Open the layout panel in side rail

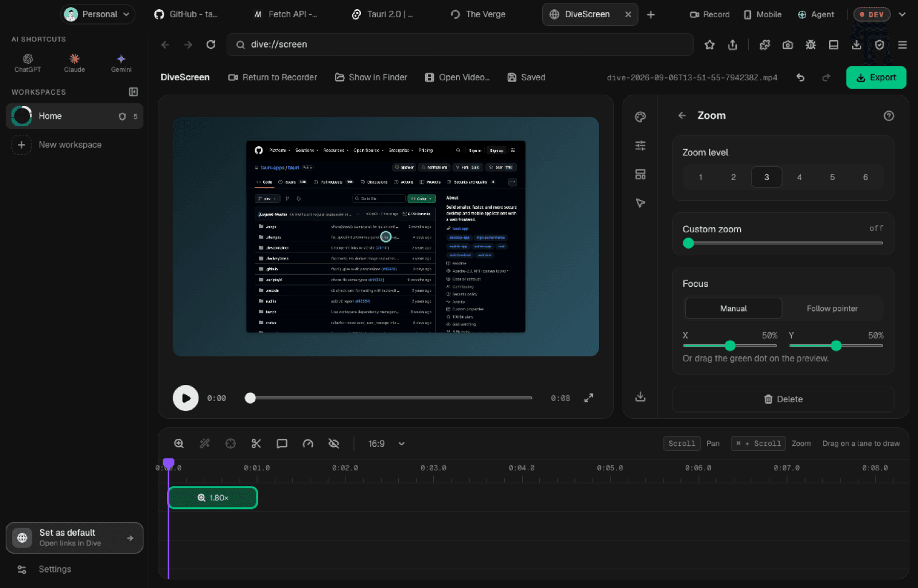[640, 174]
